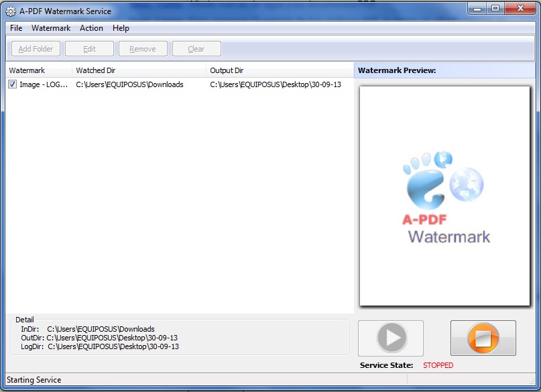Click the Starting Service status bar text
Viewport: 541px width, 392px height.
point(34,379)
